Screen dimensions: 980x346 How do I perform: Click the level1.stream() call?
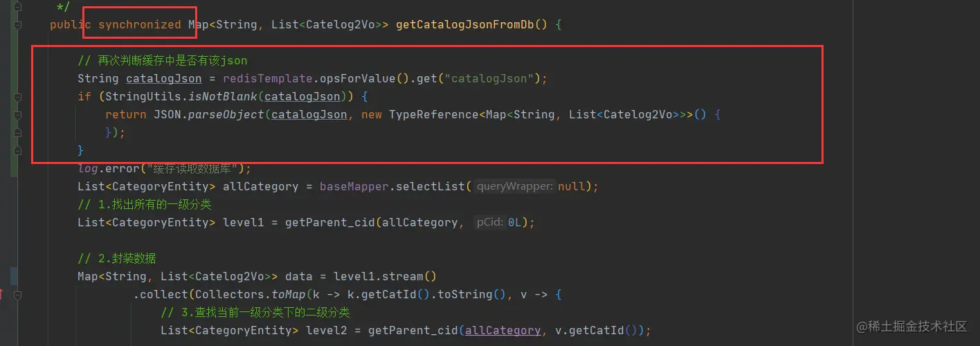385,277
